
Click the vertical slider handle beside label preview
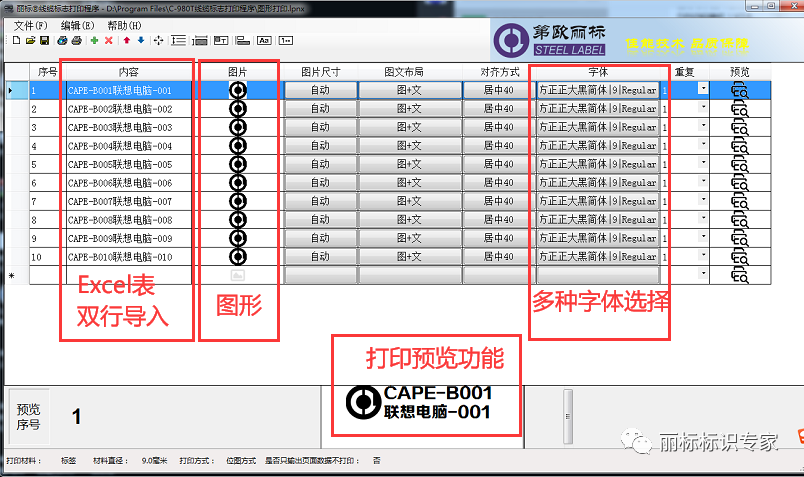click(x=568, y=416)
